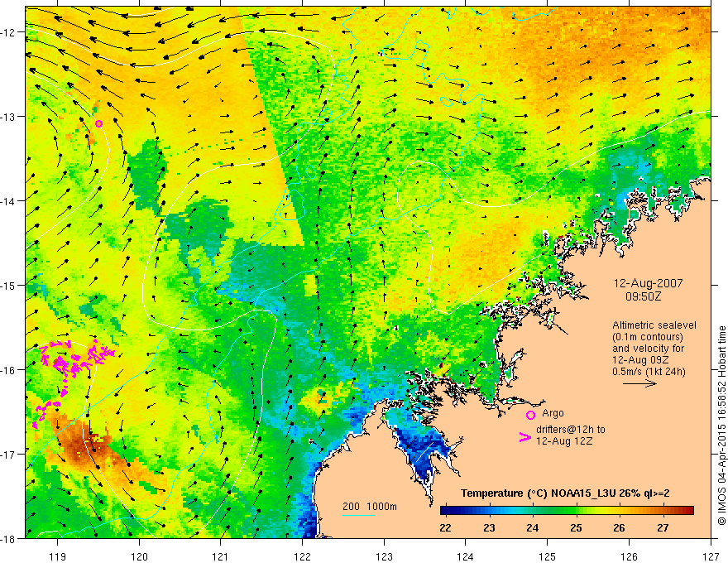
Task: Click the colorbar value 25
Action: click(x=576, y=527)
